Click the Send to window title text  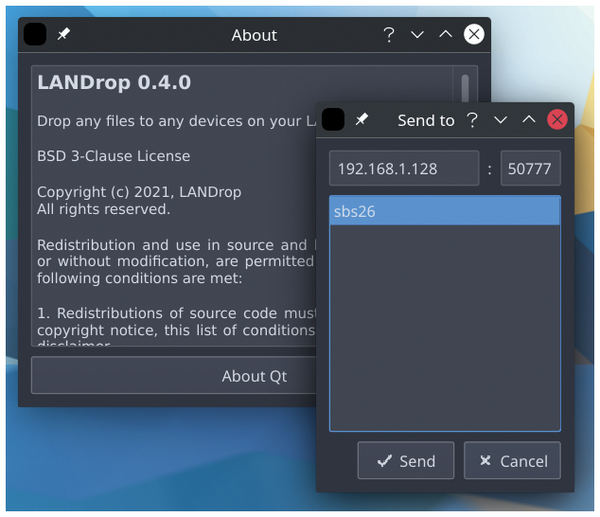tap(426, 121)
